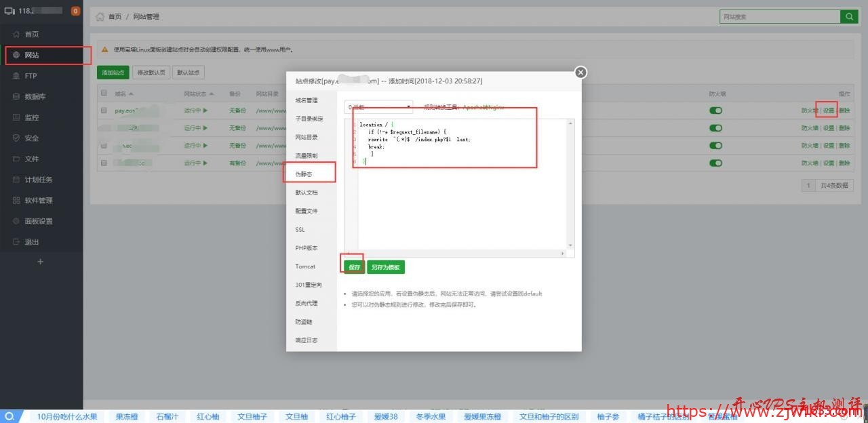Open the Files folder icon

[16, 159]
